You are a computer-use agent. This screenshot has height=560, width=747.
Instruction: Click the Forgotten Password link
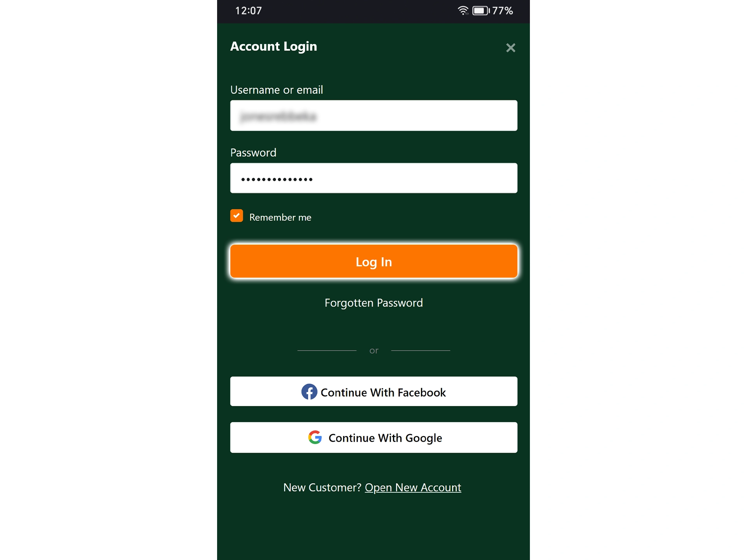[373, 303]
